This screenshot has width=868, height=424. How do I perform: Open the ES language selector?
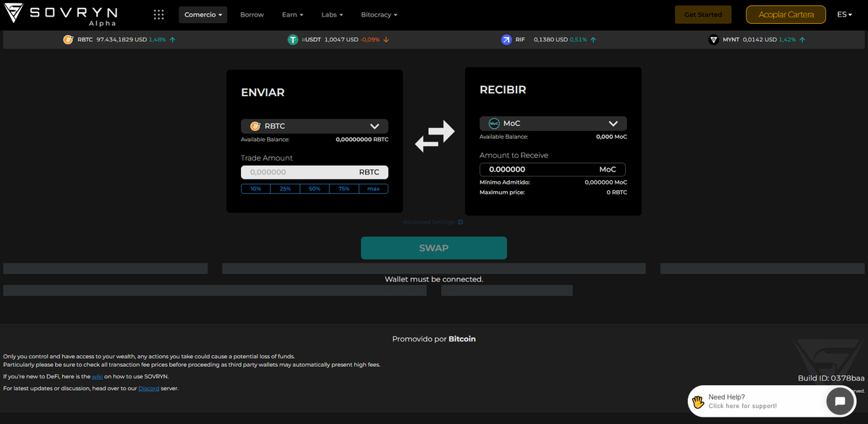[845, 14]
